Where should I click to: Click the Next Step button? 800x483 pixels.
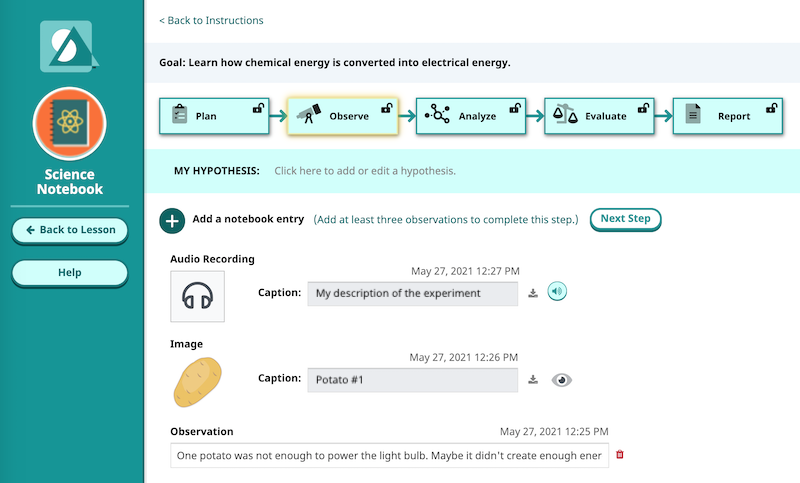tap(626, 219)
